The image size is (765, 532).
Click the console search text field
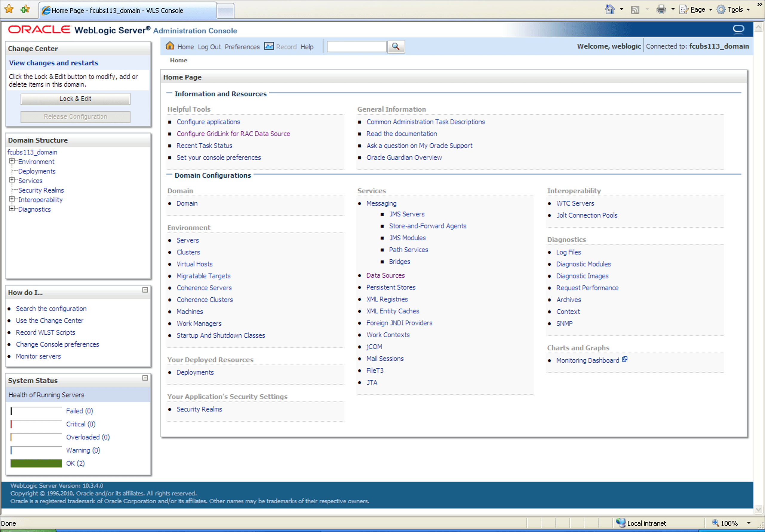[356, 46]
